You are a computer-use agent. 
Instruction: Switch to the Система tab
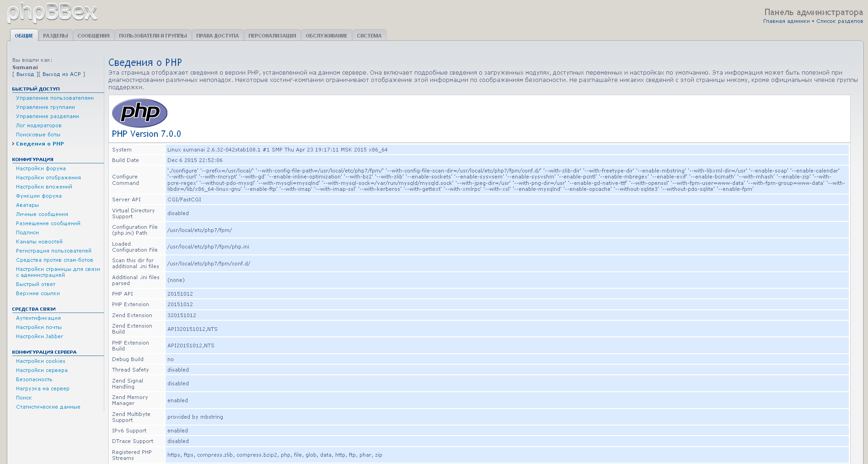coord(369,36)
